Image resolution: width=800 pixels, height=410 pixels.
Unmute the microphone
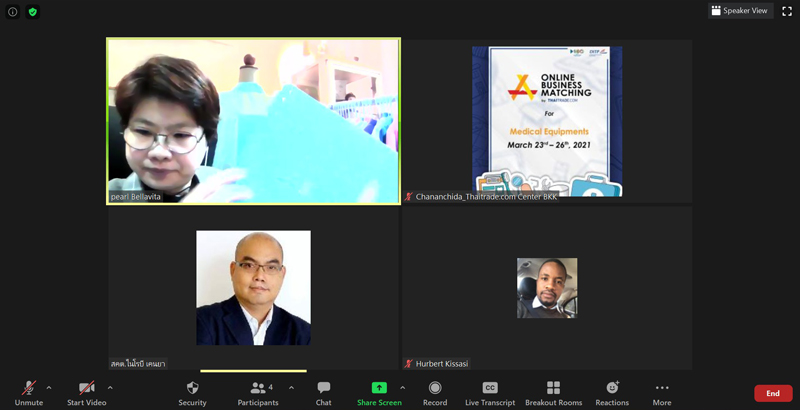[x=29, y=388]
